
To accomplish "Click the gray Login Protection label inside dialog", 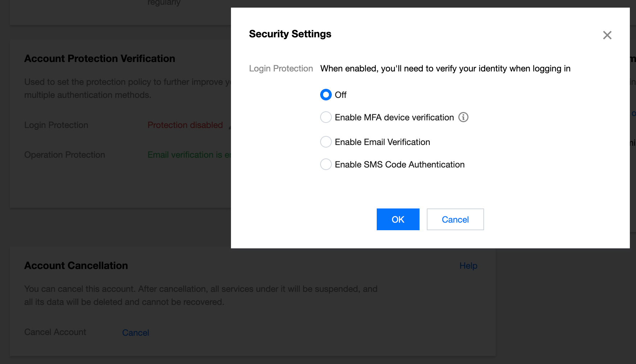I will [x=281, y=69].
